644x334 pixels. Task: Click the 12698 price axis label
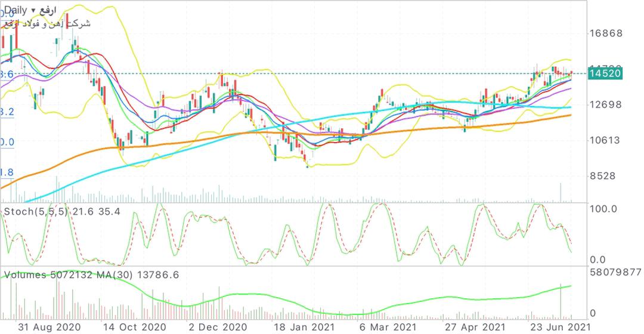pos(606,105)
